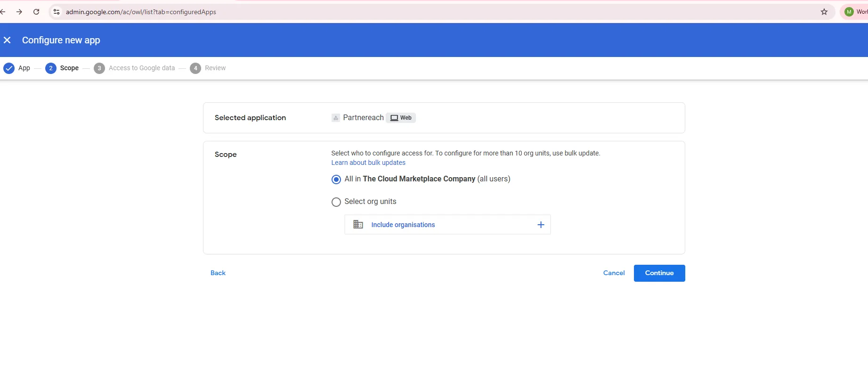The width and height of the screenshot is (868, 375).
Task: Click the Partnereach app icon
Action: pyautogui.click(x=336, y=118)
